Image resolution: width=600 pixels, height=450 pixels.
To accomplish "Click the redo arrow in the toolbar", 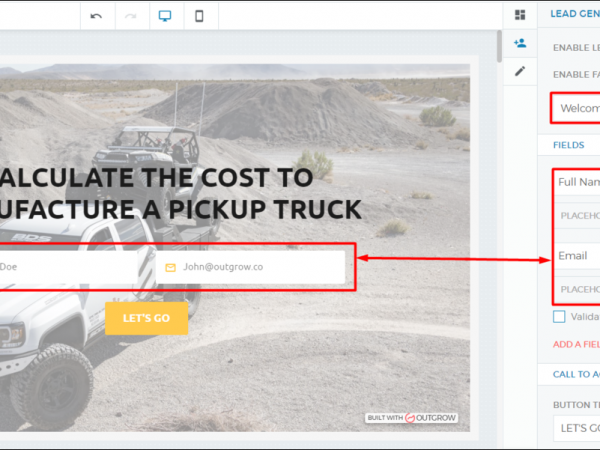I will [131, 16].
